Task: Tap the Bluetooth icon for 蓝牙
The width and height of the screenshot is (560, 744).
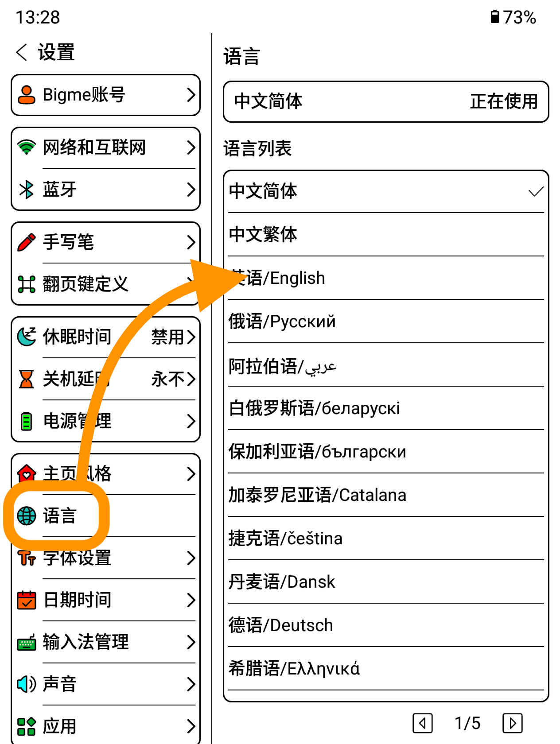Action: (x=27, y=190)
